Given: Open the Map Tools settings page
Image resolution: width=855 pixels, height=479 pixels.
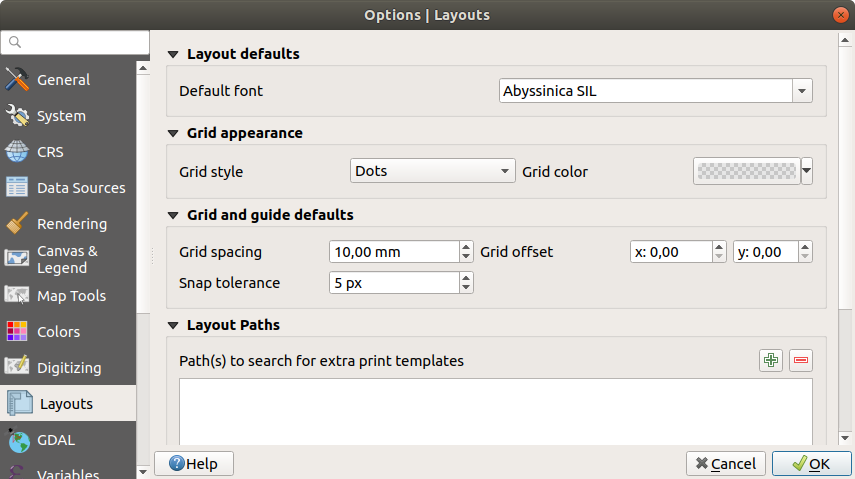Looking at the screenshot, I should [70, 296].
